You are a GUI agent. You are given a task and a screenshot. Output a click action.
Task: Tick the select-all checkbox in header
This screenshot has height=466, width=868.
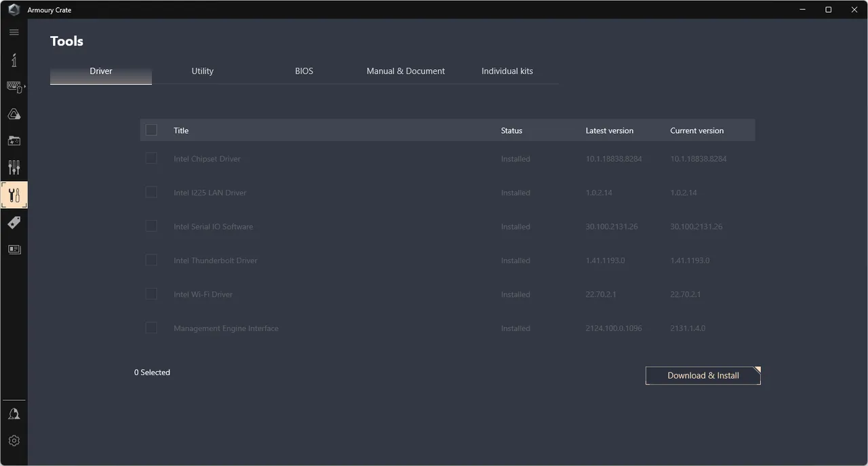coord(151,130)
